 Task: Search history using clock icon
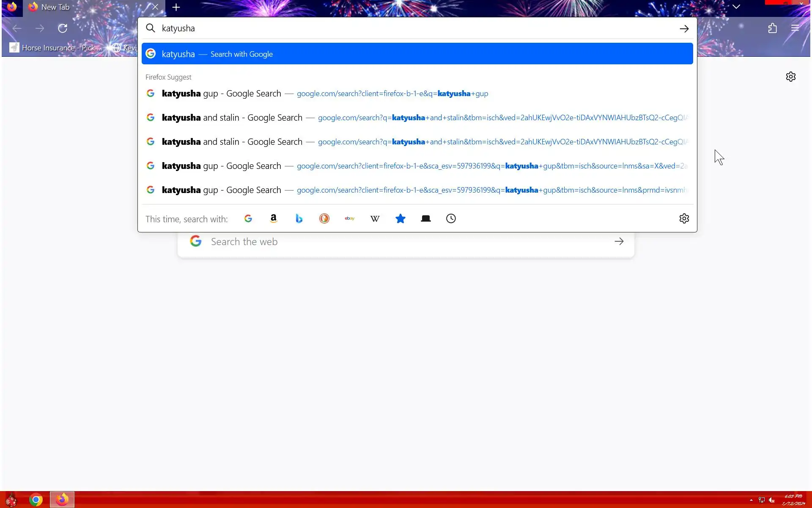pyautogui.click(x=451, y=218)
